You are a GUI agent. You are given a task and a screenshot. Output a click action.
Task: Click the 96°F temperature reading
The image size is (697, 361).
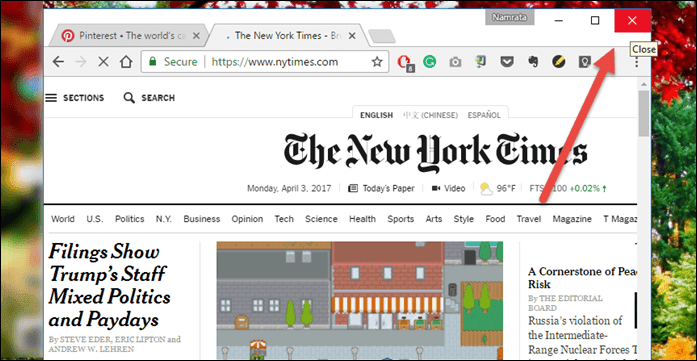pos(506,189)
